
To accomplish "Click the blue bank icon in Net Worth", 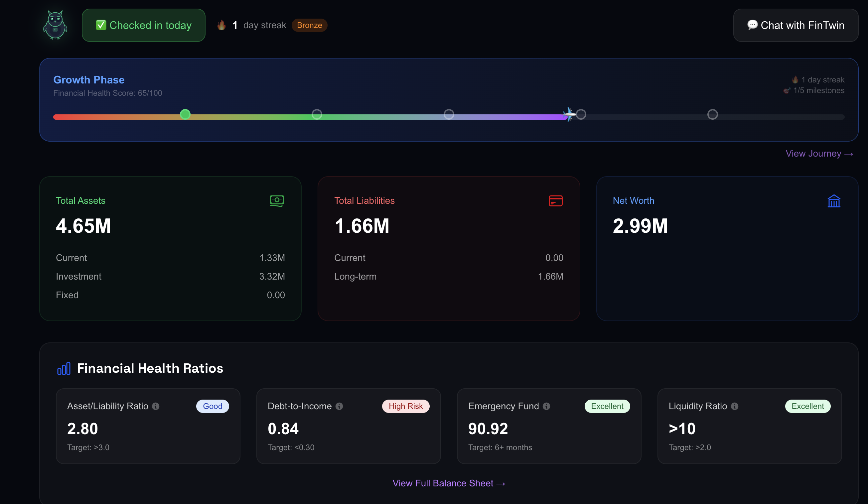I will coord(833,201).
